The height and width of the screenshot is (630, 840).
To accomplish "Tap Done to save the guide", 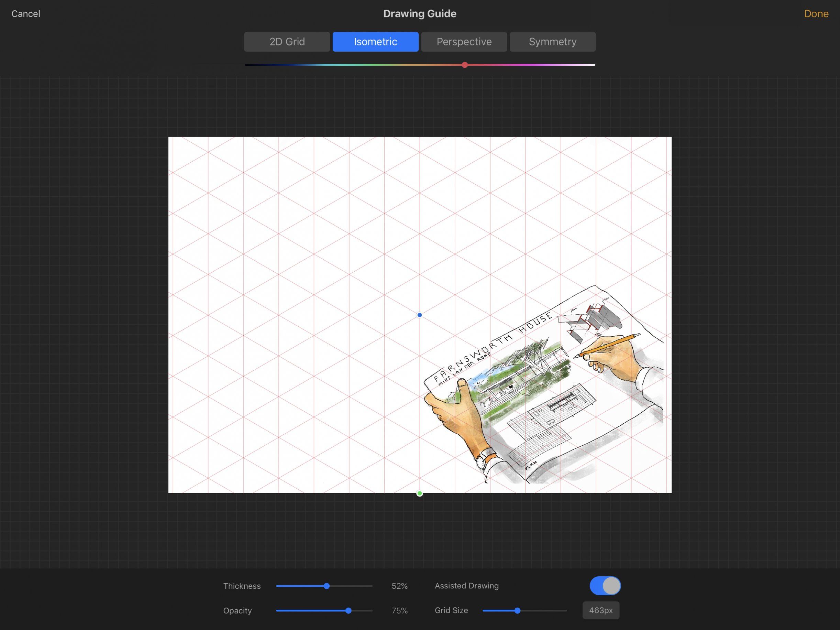I will click(816, 14).
